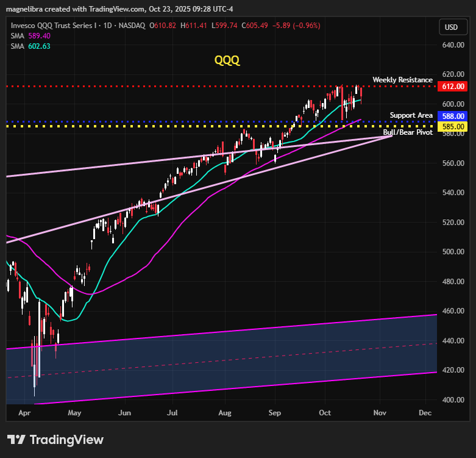
Task: Click the May label on time axis
Action: [74, 413]
